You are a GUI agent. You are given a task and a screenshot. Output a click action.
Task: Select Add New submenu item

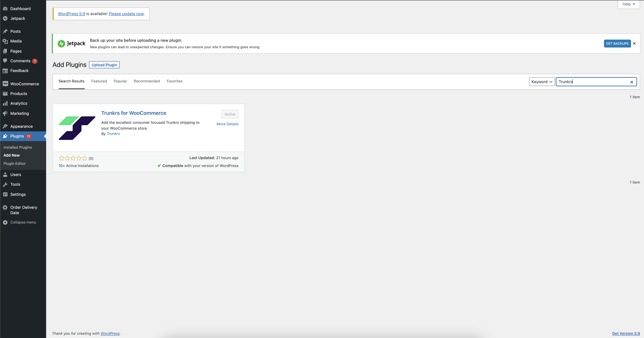coord(12,155)
